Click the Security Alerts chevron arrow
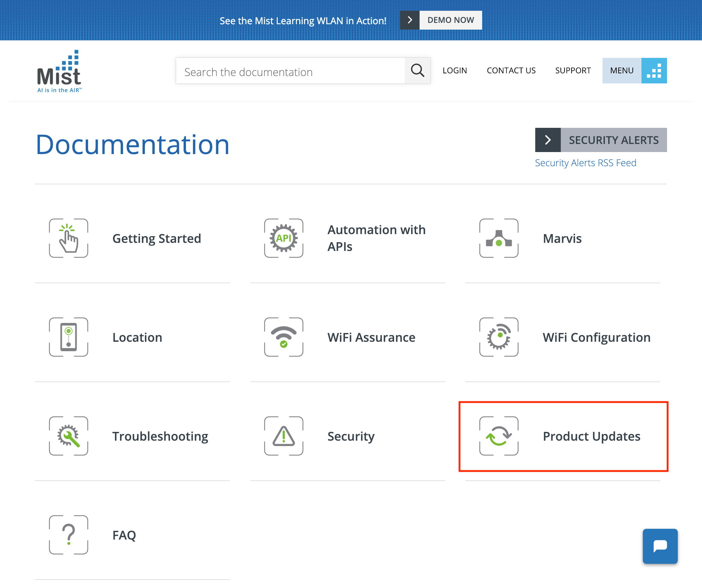The width and height of the screenshot is (702, 588). 548,140
